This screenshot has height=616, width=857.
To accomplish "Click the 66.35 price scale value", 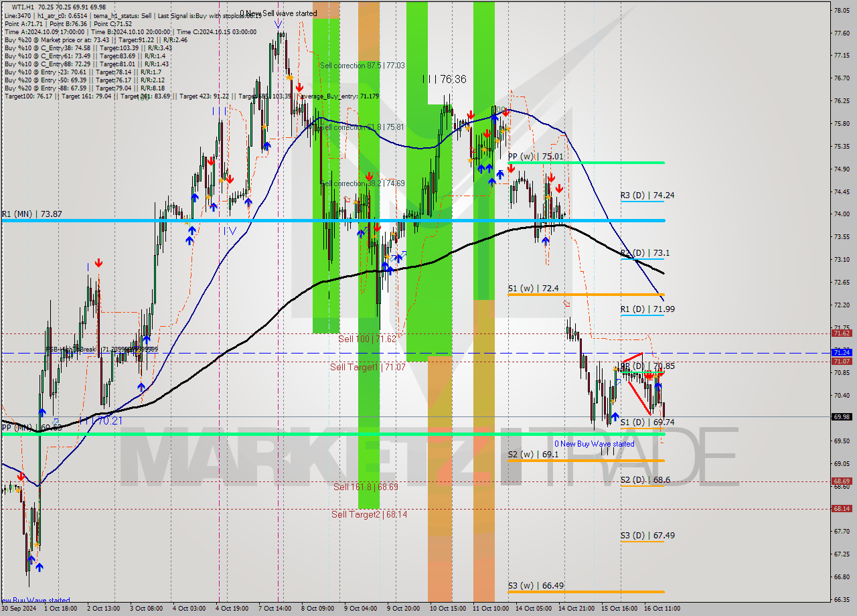I will (x=842, y=599).
